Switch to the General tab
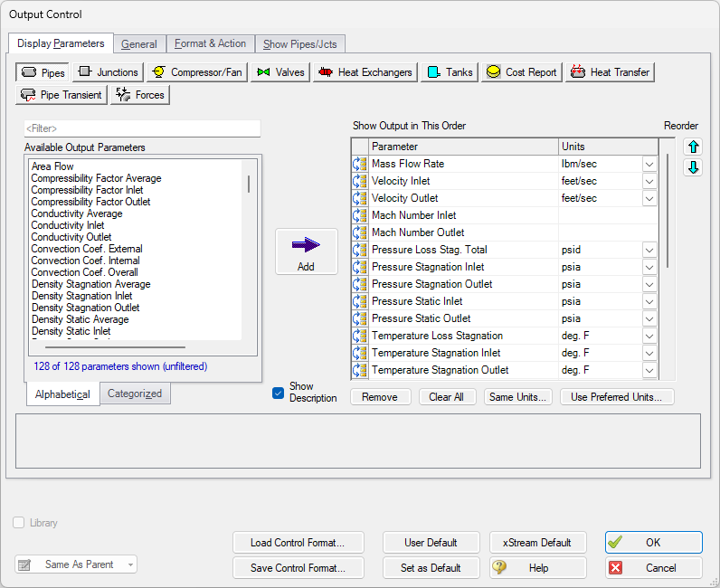The image size is (720, 588). (139, 44)
